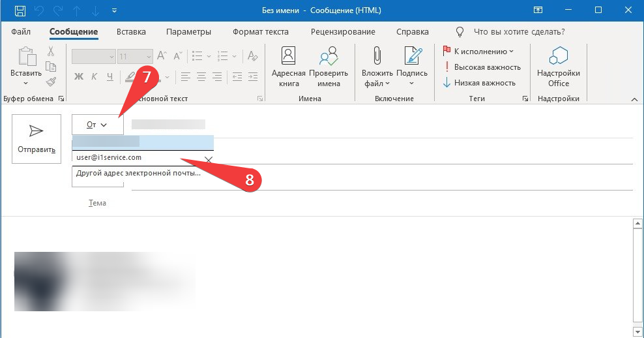Click the Next item down arrow

tap(95, 10)
